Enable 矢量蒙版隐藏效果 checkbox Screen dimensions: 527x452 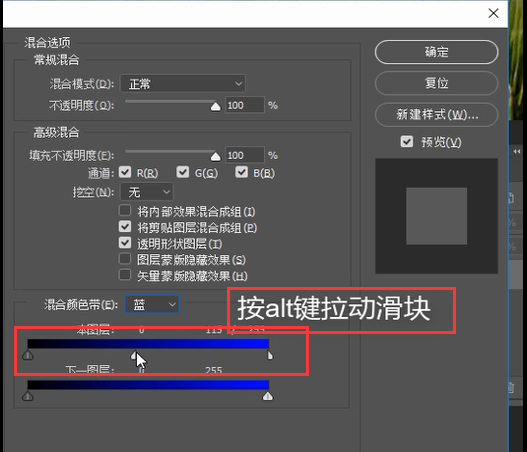tap(125, 275)
